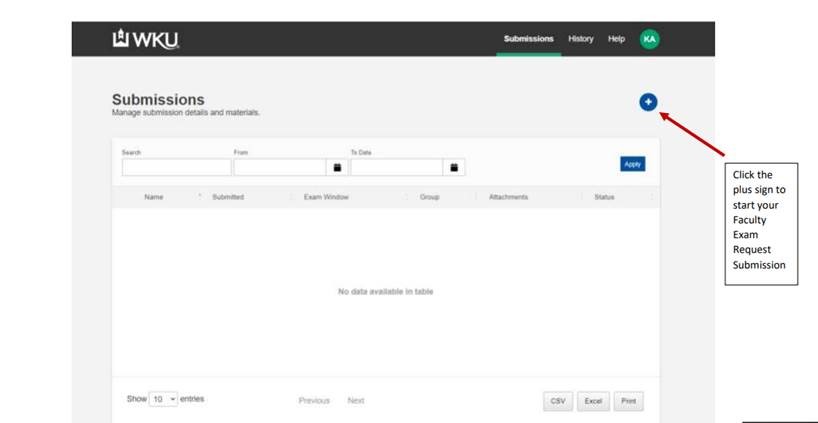The image size is (818, 423).
Task: Sort table by Submitted column header
Action: [228, 197]
